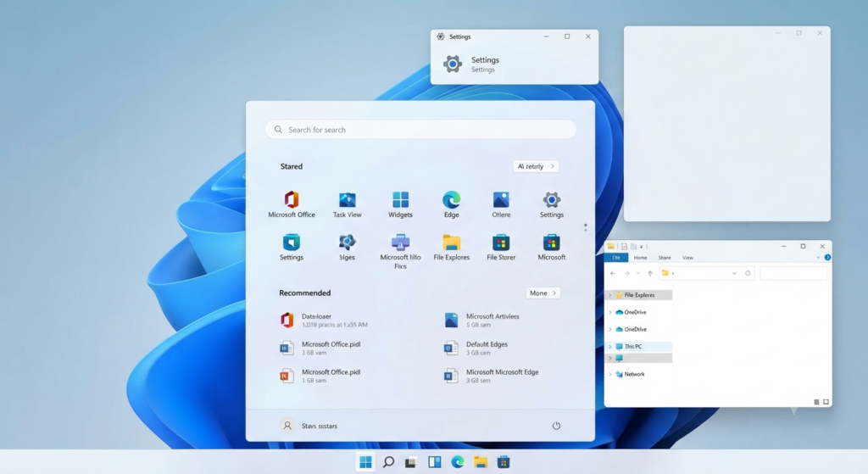Open the Widgets taskbar icon

[x=435, y=462]
